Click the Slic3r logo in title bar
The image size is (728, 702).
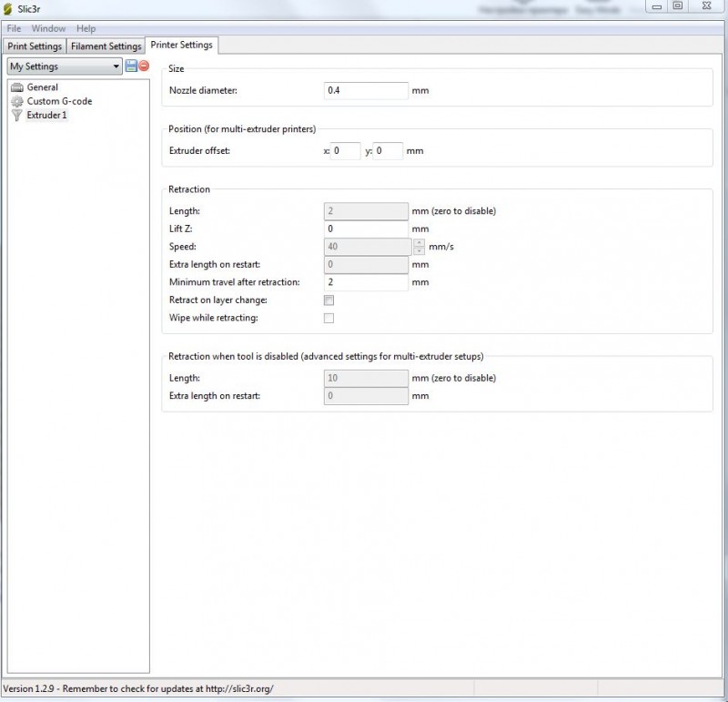click(8, 8)
